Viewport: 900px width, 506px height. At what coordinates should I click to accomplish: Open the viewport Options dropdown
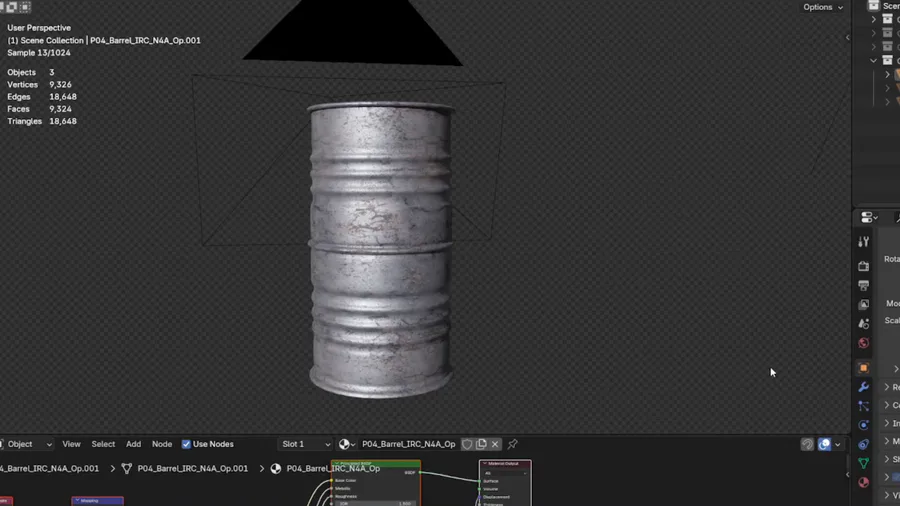823,7
